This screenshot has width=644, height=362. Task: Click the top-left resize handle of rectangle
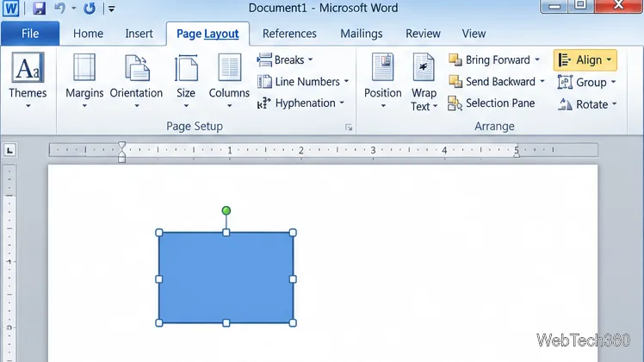tap(159, 233)
